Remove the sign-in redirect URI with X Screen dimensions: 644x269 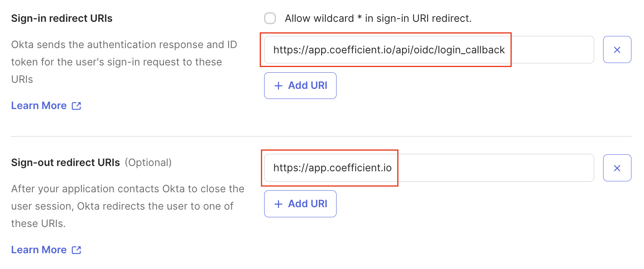pos(617,50)
